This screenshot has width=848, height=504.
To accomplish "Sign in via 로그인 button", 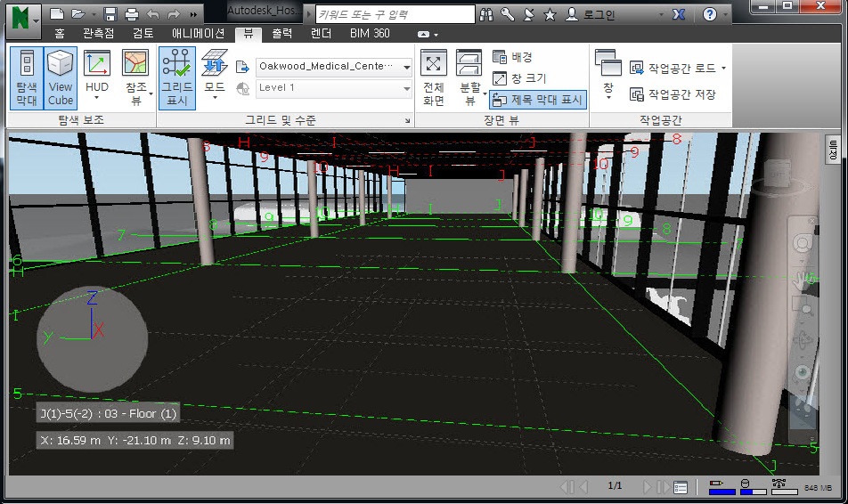I will point(591,14).
